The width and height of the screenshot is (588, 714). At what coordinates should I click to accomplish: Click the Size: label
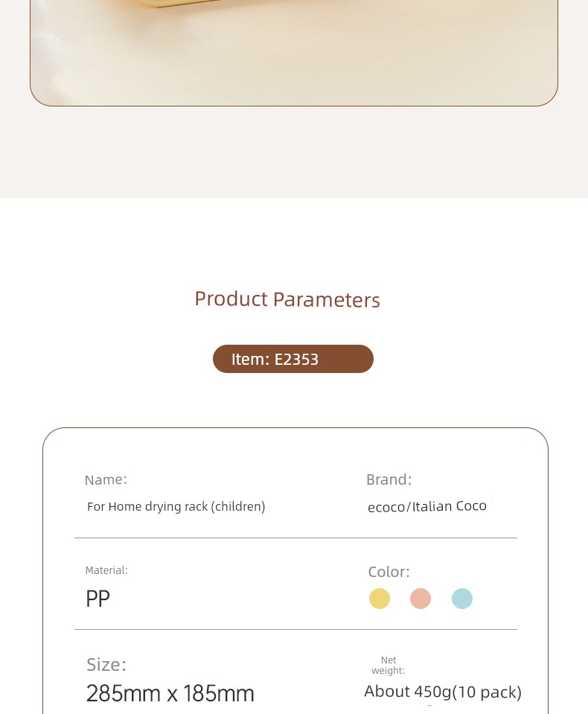click(106, 665)
